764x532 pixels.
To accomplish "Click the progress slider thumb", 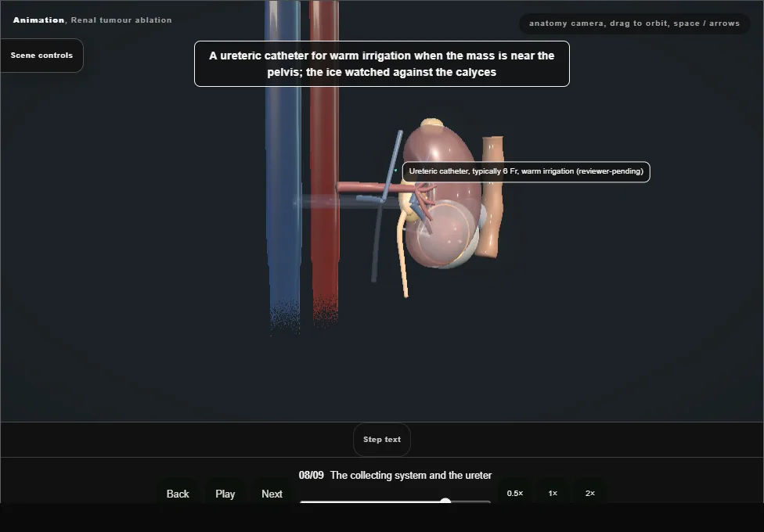I will click(x=445, y=501).
